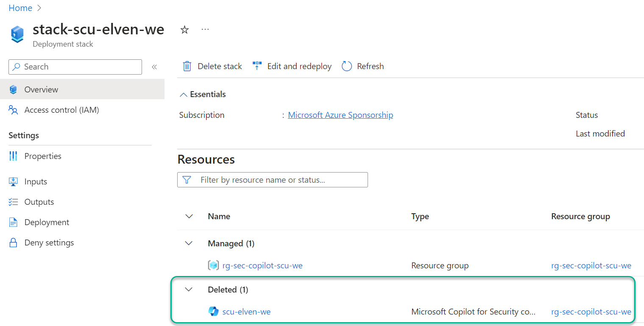Screen dimensions: 644x326
Task: Click the funnel filter icon in Resources
Action: point(187,180)
